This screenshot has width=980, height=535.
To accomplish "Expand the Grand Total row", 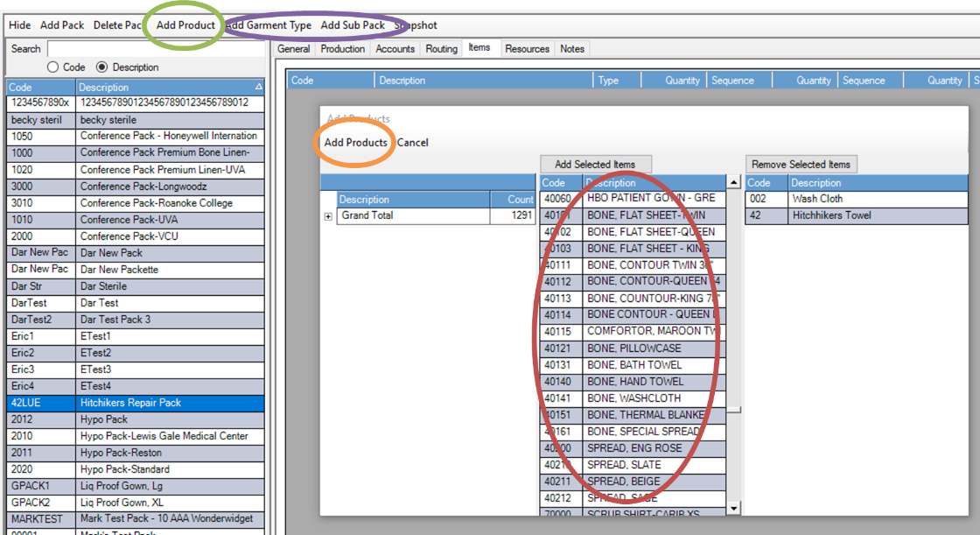I will coord(328,216).
